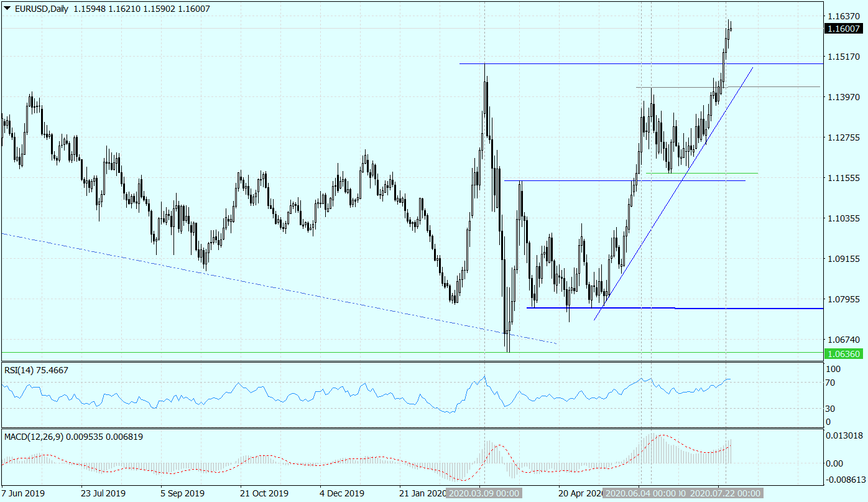Image resolution: width=868 pixels, height=502 pixels.
Task: Select the dashed blue descending trendline
Action: point(280,289)
